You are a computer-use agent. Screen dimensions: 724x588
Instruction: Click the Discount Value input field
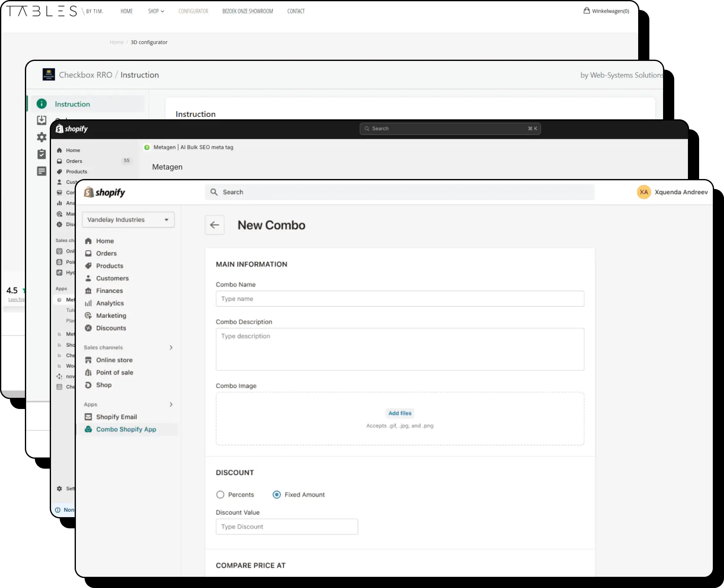click(x=287, y=527)
